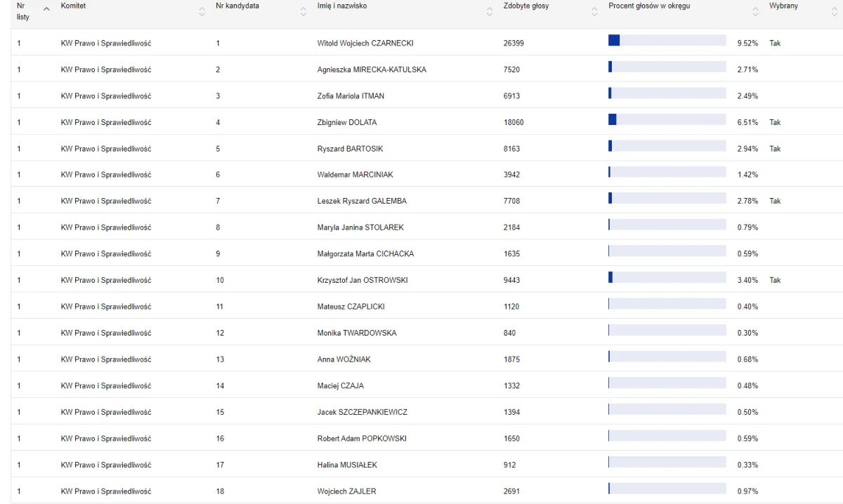The image size is (843, 504).
Task: Select the name Witold Wojciech CZARNECKI
Action: coord(365,44)
